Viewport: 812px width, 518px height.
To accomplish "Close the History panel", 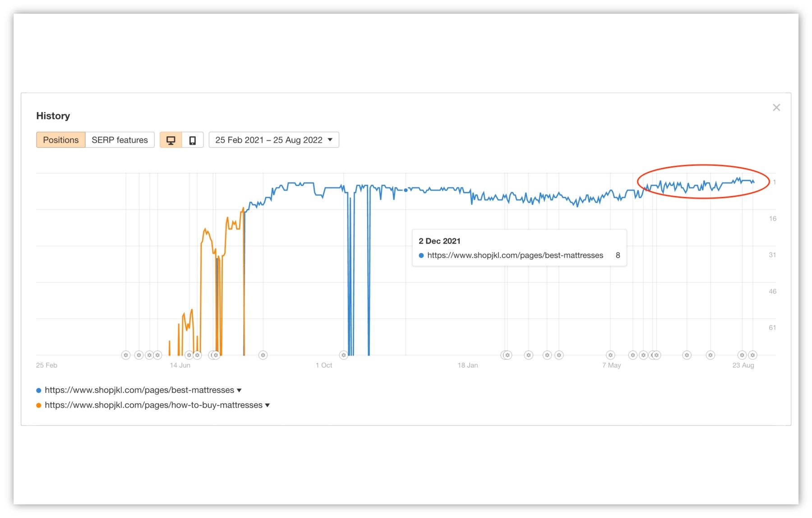I will click(x=776, y=107).
